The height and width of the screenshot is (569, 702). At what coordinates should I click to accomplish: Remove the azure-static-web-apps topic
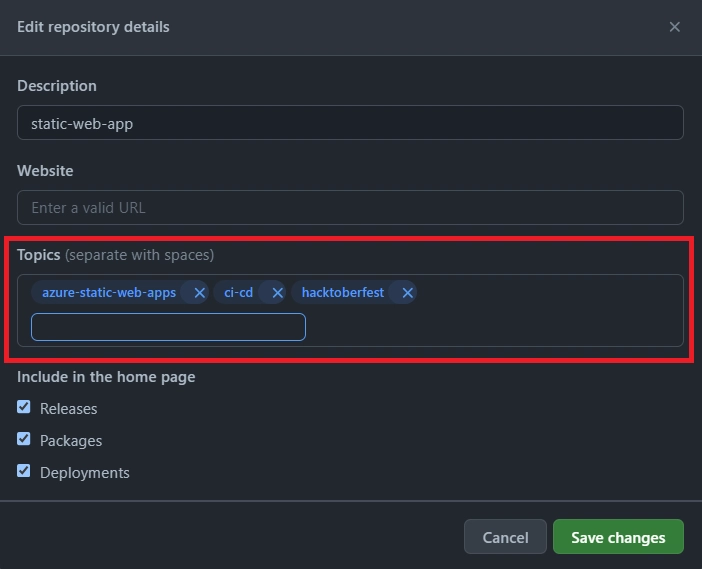pos(199,293)
